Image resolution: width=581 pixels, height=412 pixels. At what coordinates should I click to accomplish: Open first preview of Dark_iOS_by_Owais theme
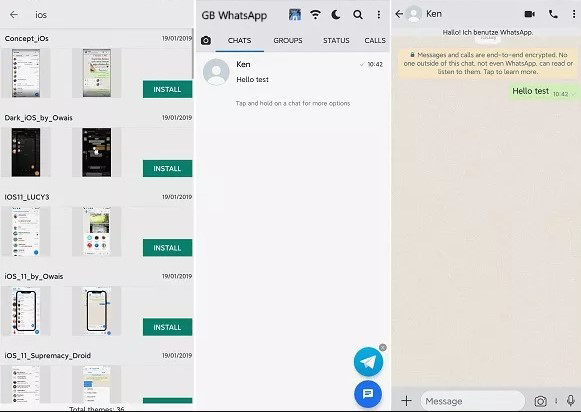[26, 152]
